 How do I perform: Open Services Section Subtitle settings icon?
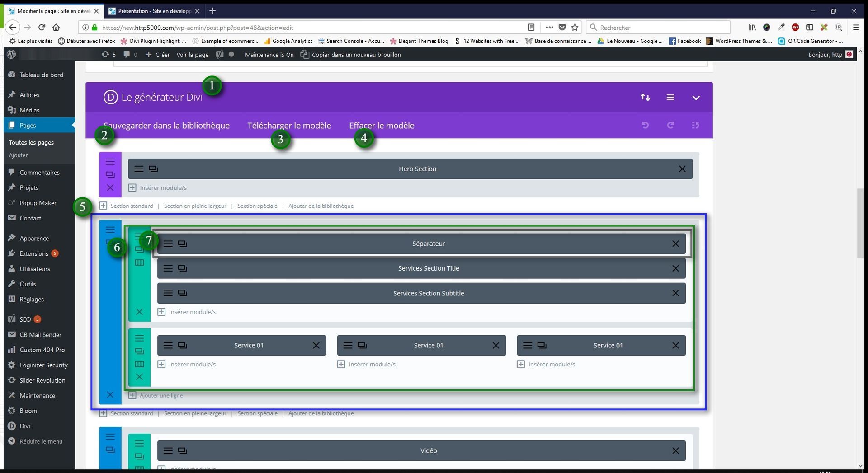coord(168,293)
